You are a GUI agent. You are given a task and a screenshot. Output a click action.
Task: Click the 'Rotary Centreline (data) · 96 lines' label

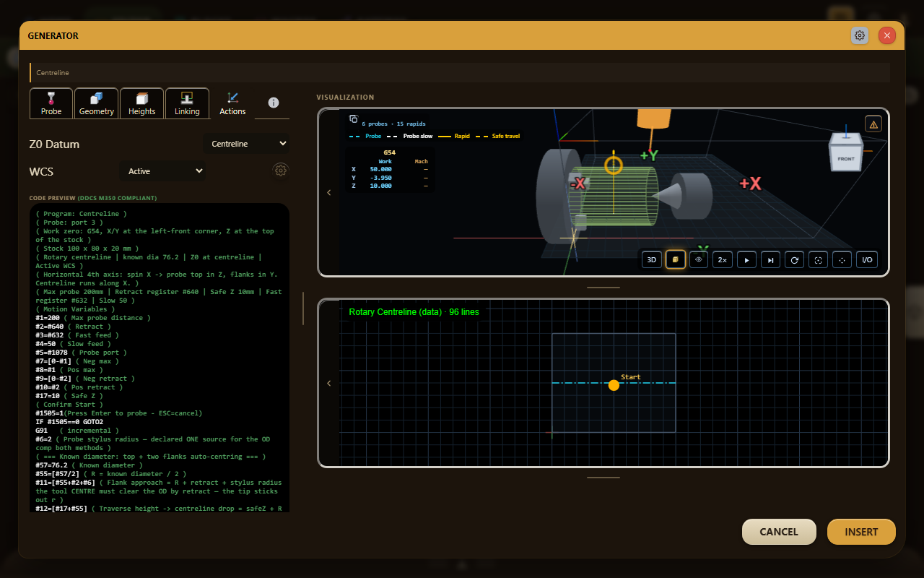coord(414,312)
